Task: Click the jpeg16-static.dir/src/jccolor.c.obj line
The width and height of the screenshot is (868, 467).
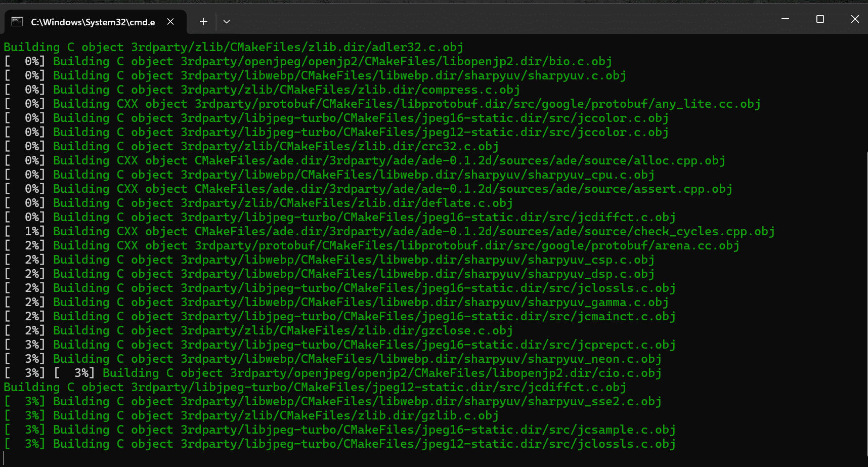Action: [336, 118]
